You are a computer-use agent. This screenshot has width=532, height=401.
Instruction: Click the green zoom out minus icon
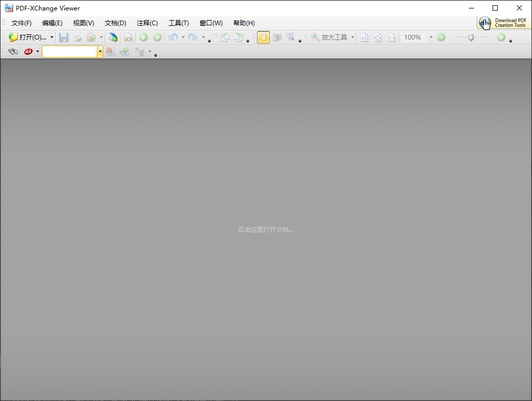[x=441, y=37]
